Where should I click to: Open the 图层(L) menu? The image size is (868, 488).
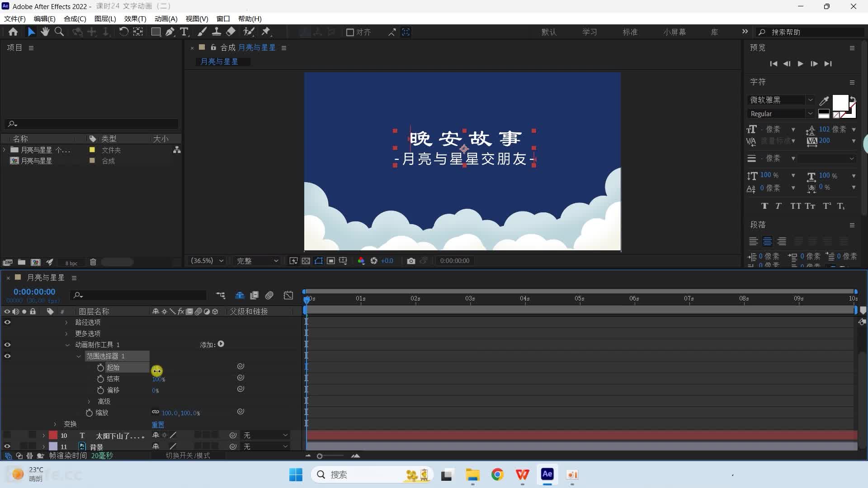(105, 19)
